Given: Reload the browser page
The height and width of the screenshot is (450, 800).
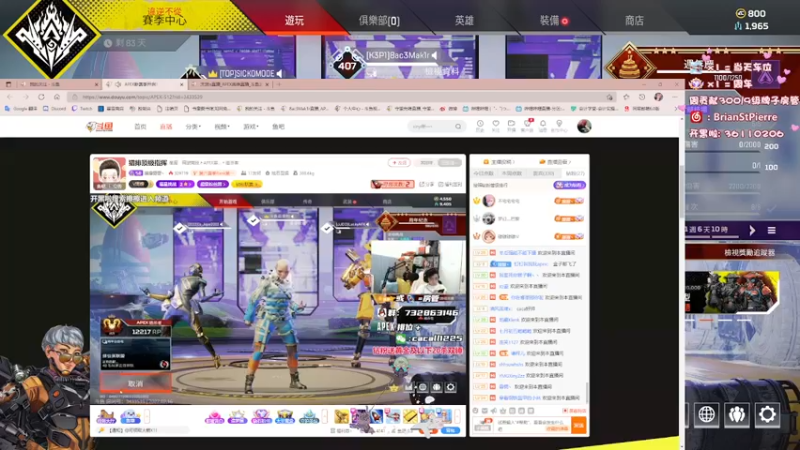Looking at the screenshot, I should (x=41, y=97).
